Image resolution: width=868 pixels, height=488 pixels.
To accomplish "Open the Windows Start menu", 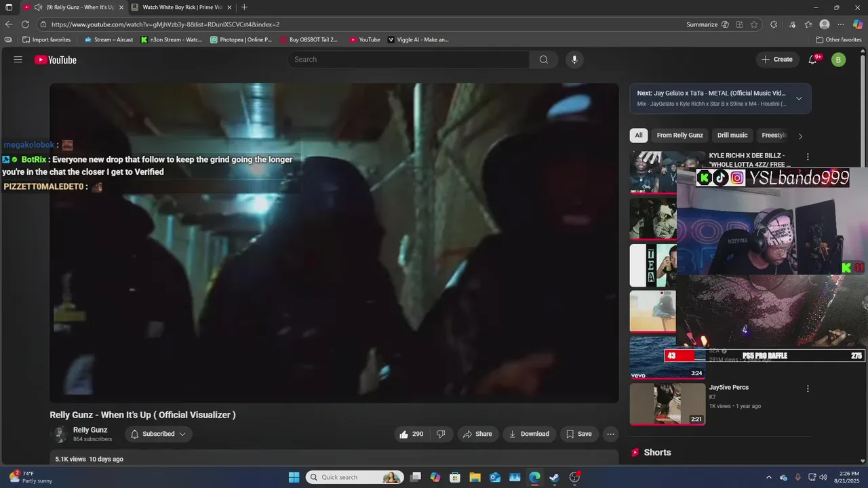I will click(x=294, y=477).
